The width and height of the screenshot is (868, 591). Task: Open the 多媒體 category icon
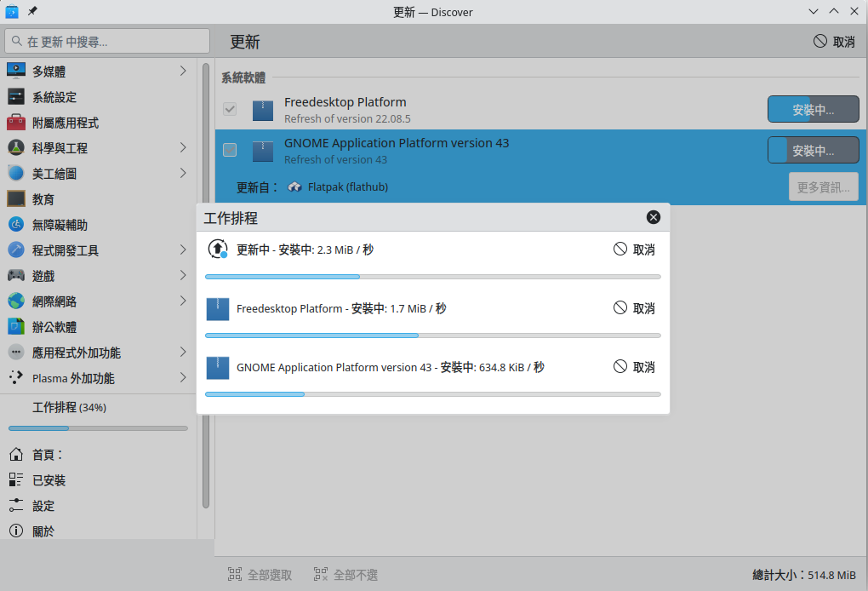coord(16,71)
